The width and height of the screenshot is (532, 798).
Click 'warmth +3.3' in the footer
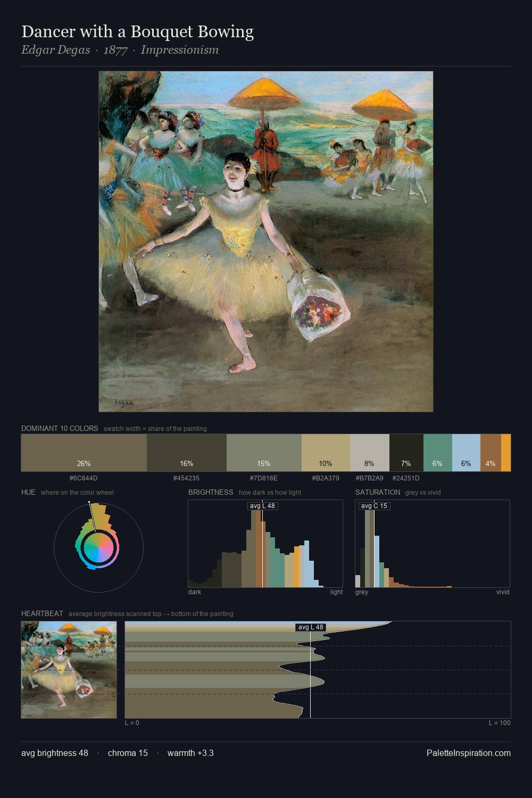(x=190, y=753)
